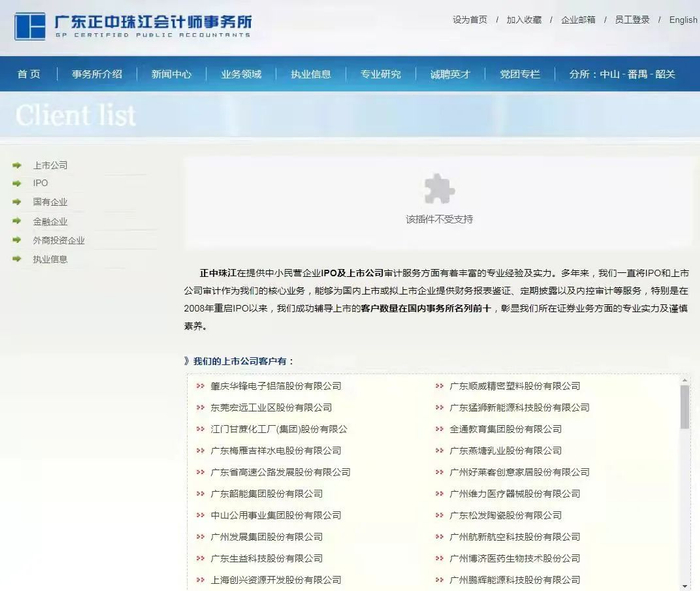Open 专业研究 navigation item
The image size is (700, 591).
pyautogui.click(x=381, y=74)
